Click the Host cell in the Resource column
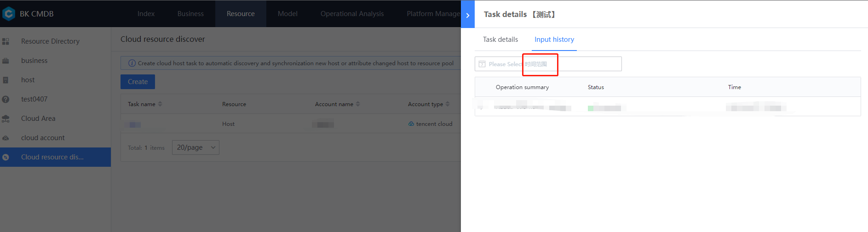The height and width of the screenshot is (232, 868). 228,124
